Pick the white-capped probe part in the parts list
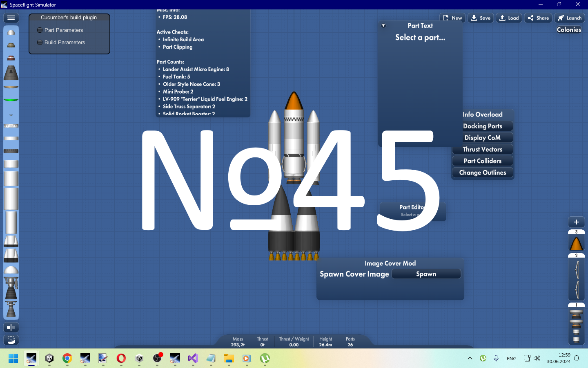Screen dimensions: 588x368 point(11,32)
